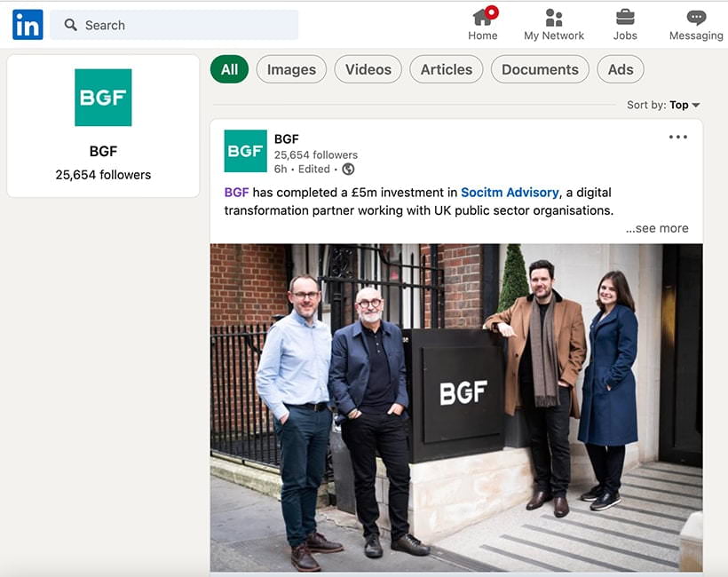Viewport: 728px width, 577px height.
Task: Click the LinkedIn logo
Action: (28, 23)
